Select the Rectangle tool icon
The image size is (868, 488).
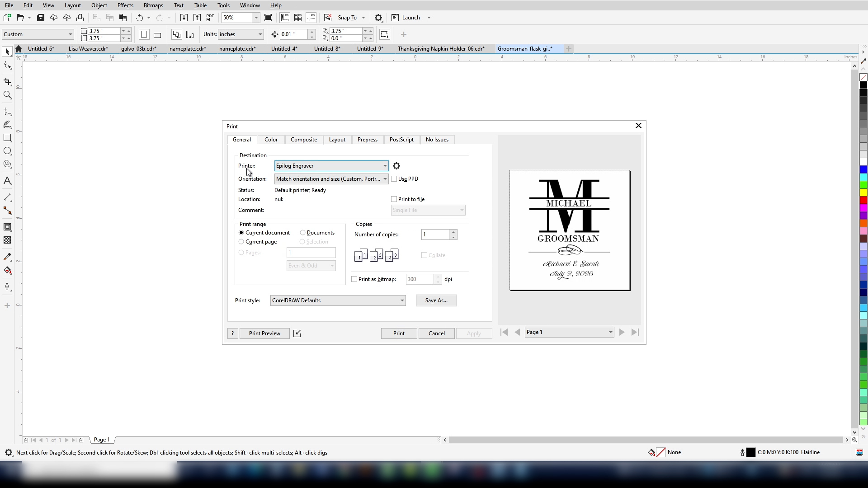click(x=8, y=138)
